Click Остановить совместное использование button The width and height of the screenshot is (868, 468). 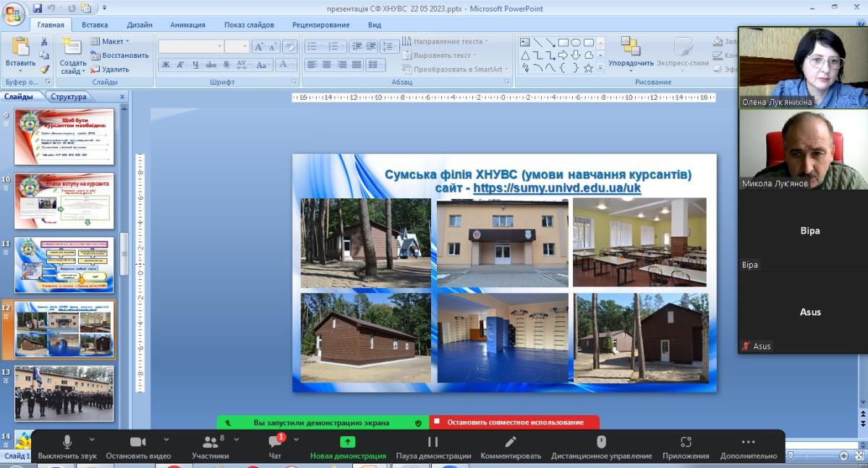click(514, 422)
